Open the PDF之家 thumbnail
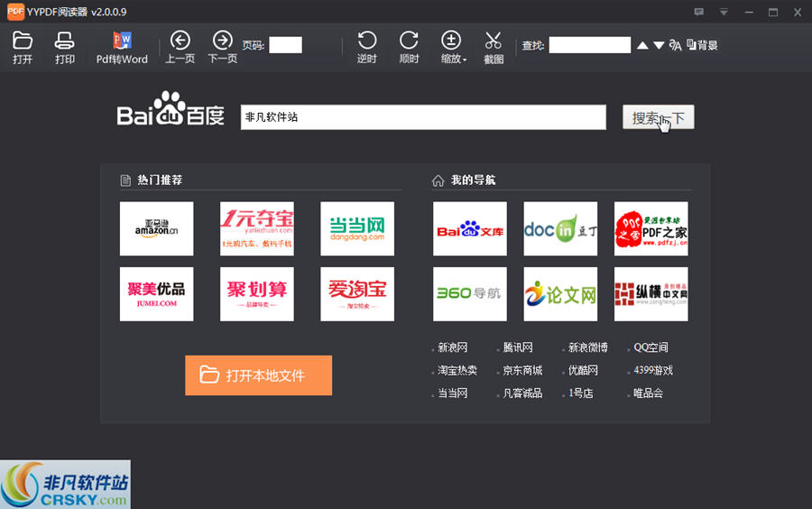Image resolution: width=812 pixels, height=509 pixels. point(651,228)
